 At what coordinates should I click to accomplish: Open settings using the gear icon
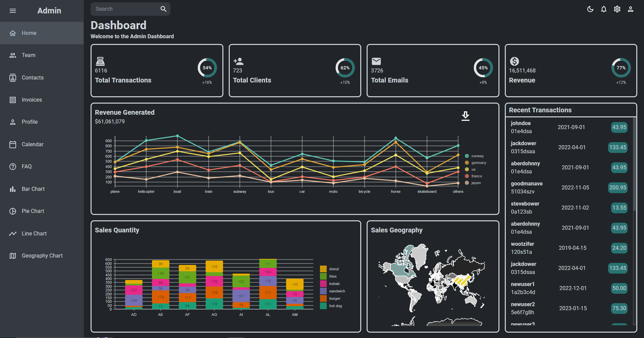(617, 9)
